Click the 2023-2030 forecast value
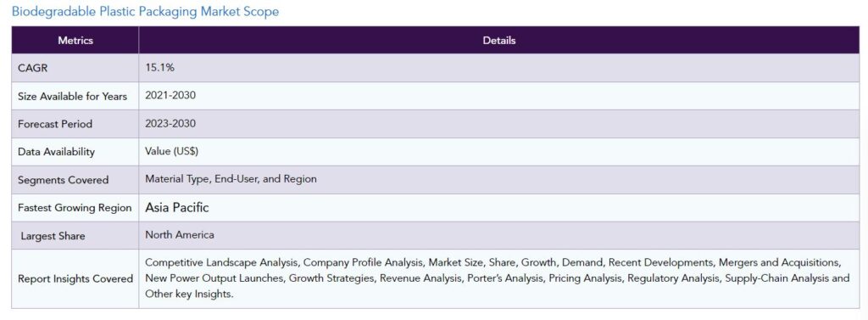The height and width of the screenshot is (320, 868). (x=170, y=123)
